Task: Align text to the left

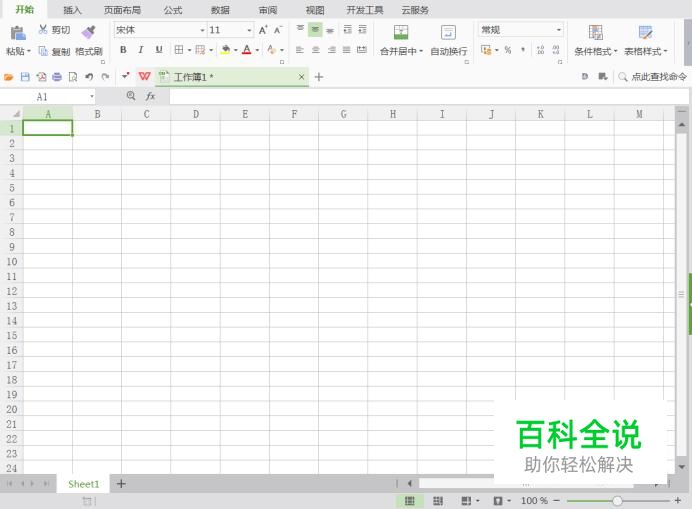Action: tap(300, 50)
